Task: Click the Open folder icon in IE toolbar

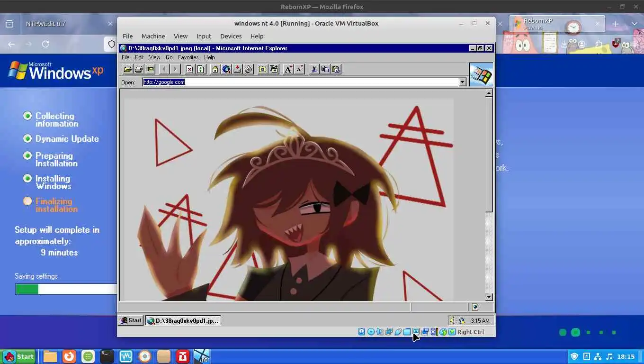Action: click(x=127, y=69)
